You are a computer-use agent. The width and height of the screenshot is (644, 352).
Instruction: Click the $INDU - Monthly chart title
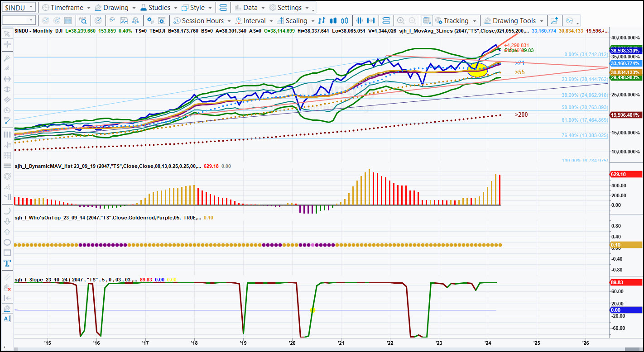(34, 31)
